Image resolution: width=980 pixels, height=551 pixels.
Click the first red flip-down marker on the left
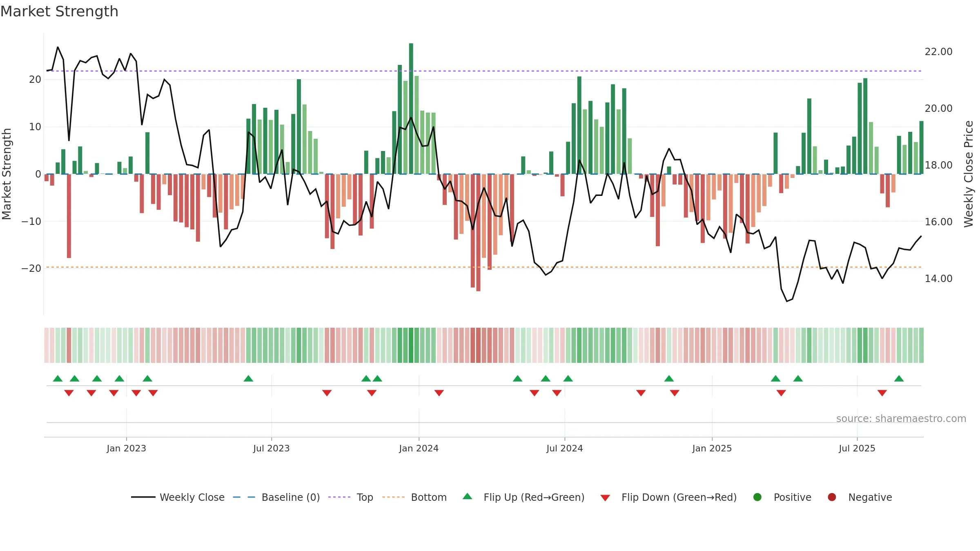pos(69,393)
